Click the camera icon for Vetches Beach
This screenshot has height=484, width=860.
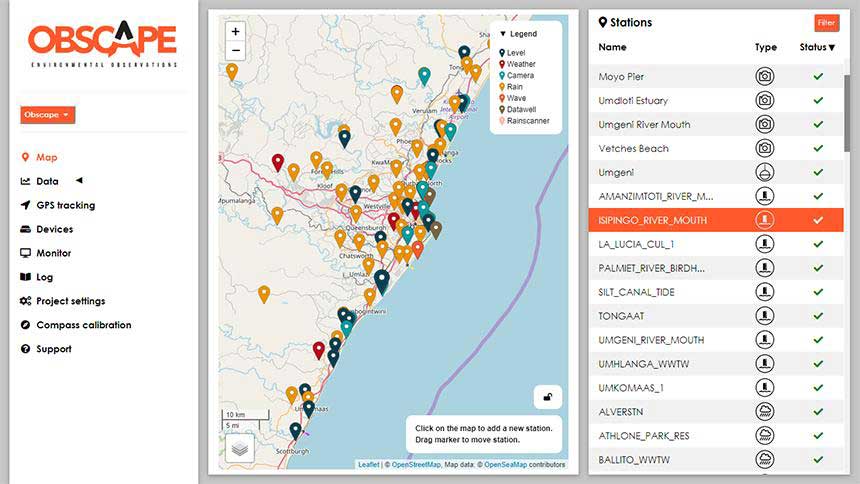click(765, 148)
